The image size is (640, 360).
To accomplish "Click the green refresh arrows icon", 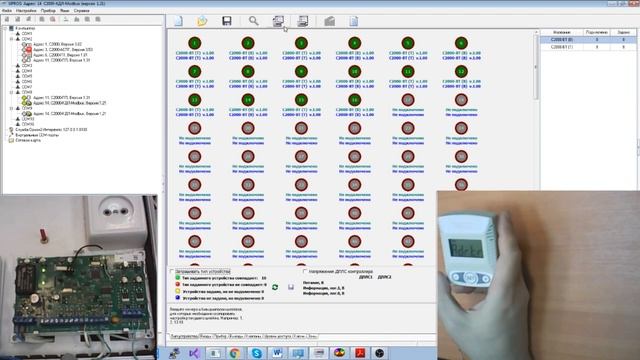I will point(275,287).
